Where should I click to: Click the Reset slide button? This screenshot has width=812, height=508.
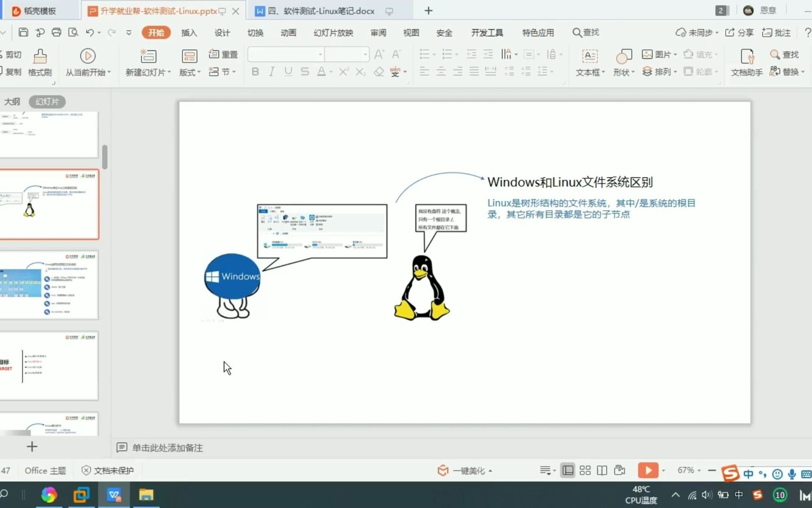tap(223, 54)
